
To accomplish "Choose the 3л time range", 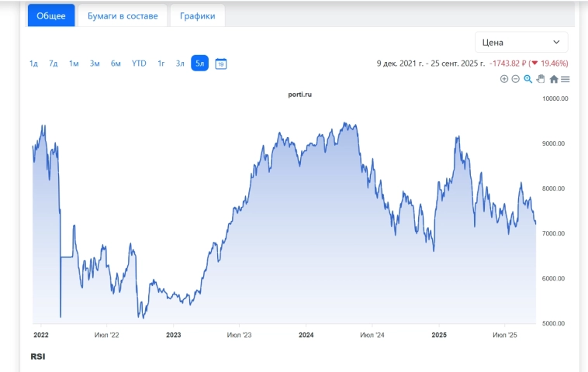I will pyautogui.click(x=180, y=64).
